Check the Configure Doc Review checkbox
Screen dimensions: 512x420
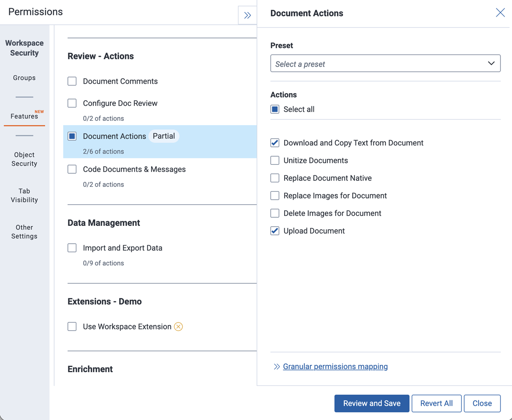72,103
